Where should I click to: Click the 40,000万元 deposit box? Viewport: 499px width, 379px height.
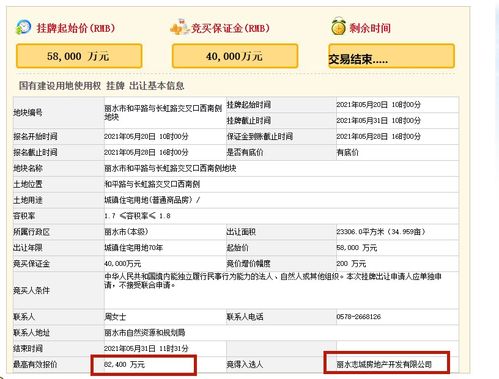(235, 56)
